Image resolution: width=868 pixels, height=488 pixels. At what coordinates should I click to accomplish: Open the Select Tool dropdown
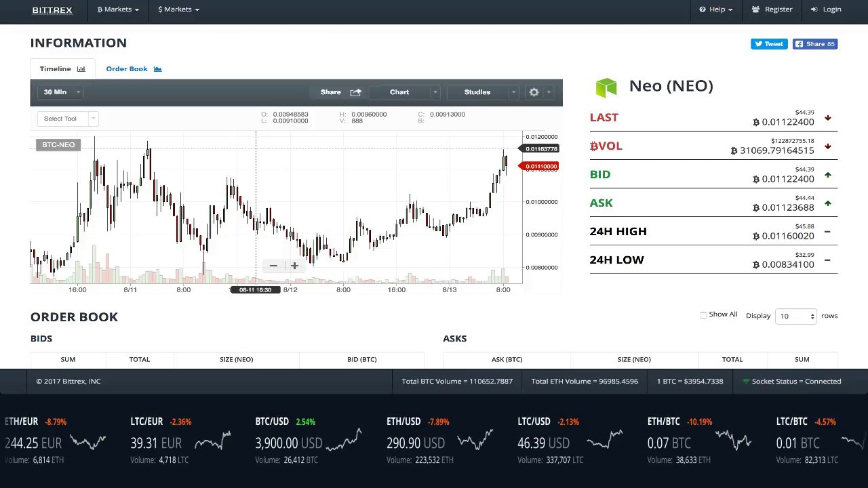[x=68, y=119]
